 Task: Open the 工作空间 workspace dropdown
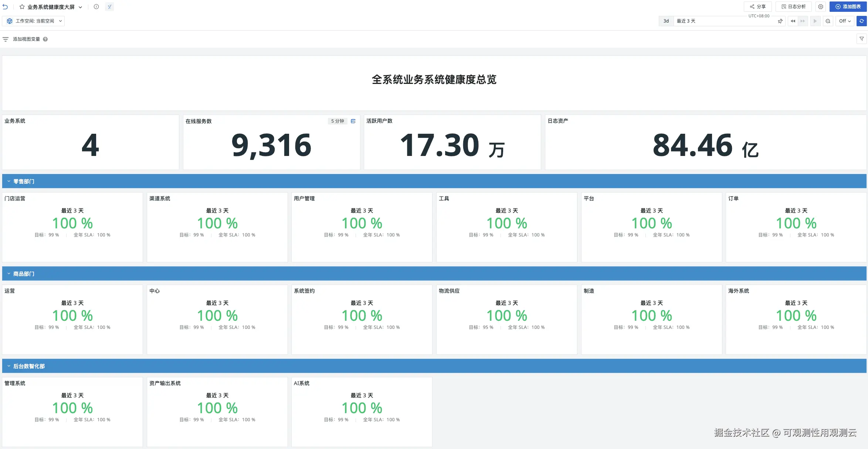(x=34, y=21)
